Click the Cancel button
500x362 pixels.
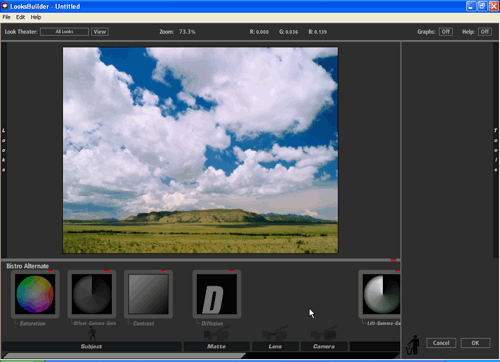[x=441, y=343]
